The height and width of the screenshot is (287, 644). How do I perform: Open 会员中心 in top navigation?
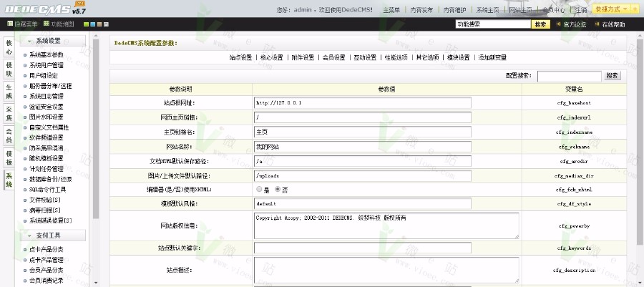tap(553, 10)
